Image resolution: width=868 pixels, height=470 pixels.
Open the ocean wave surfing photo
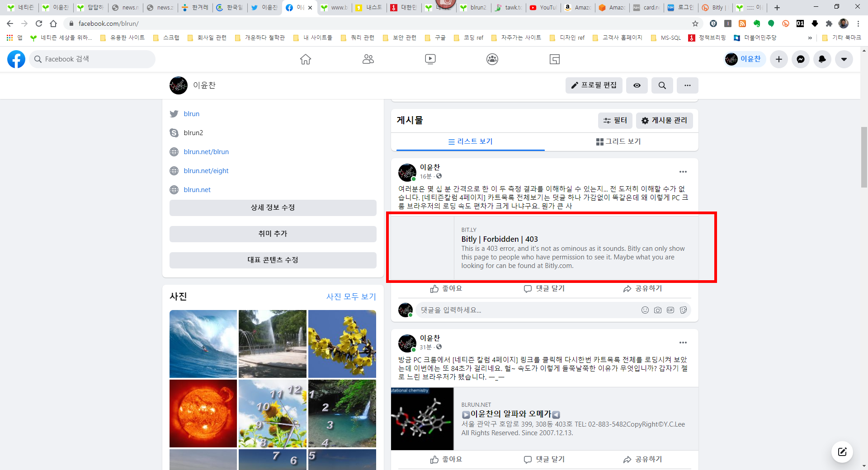pyautogui.click(x=203, y=344)
